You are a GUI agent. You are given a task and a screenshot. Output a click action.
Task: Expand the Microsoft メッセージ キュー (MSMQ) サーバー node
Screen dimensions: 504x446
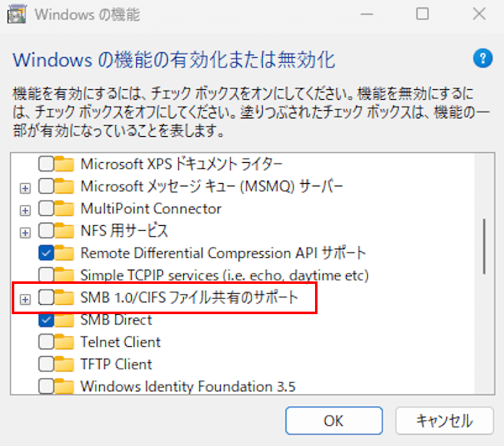25,188
